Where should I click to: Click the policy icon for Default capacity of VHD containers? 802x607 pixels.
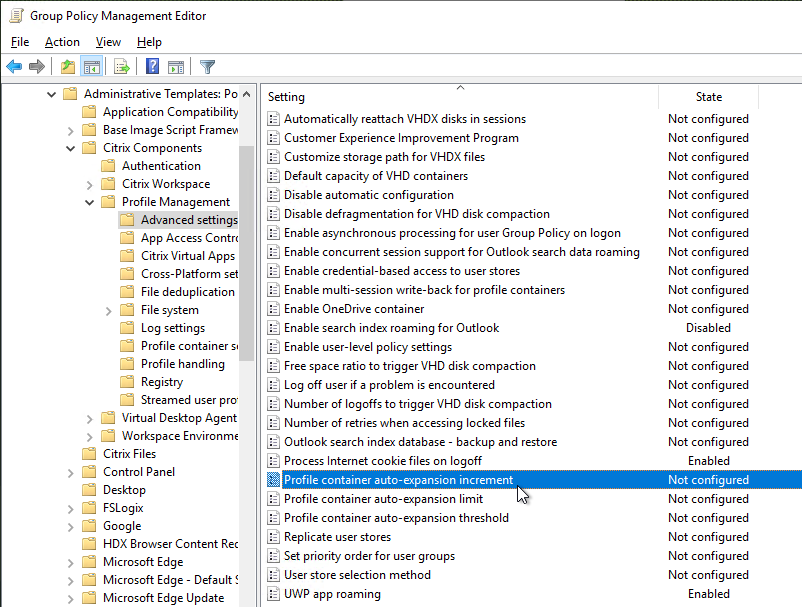click(x=274, y=176)
